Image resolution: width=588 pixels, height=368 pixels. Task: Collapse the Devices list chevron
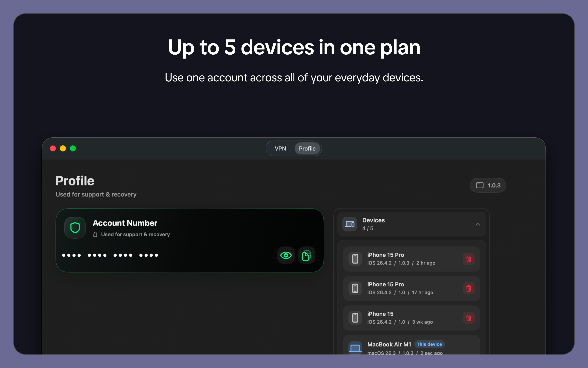(x=478, y=224)
